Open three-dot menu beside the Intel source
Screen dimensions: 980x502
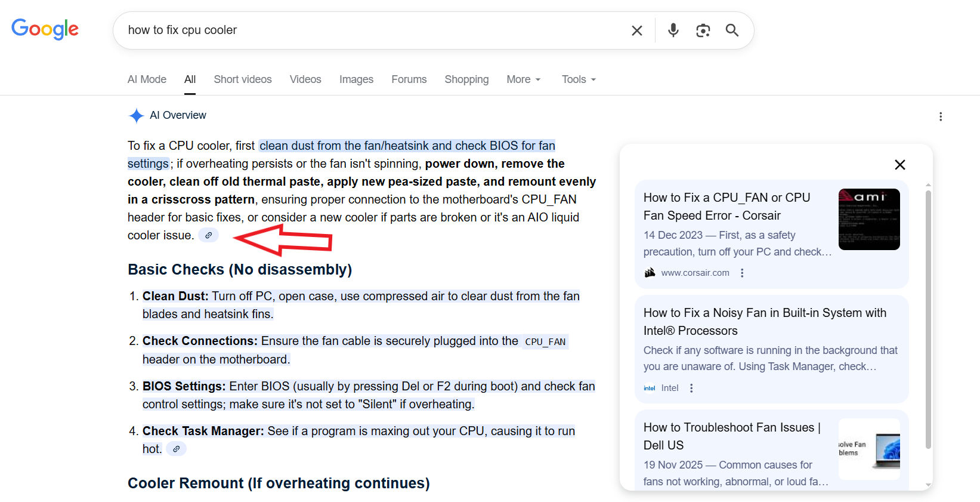click(691, 388)
